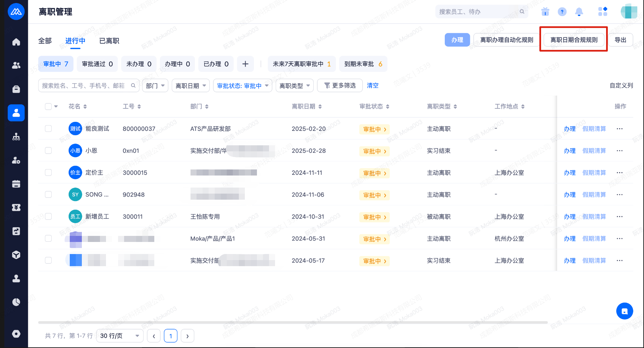The image size is (644, 348).
Task: Click 清空 to clear filters
Action: 373,86
